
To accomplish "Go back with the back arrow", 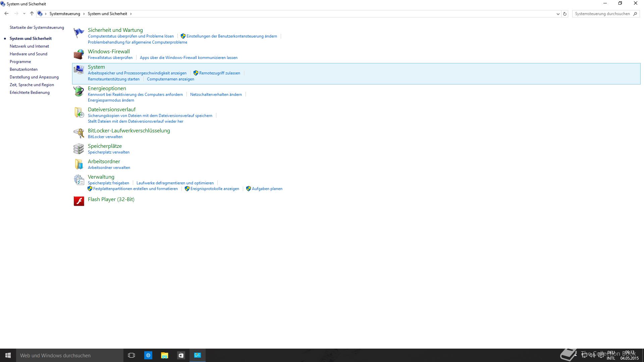I will coord(6,14).
